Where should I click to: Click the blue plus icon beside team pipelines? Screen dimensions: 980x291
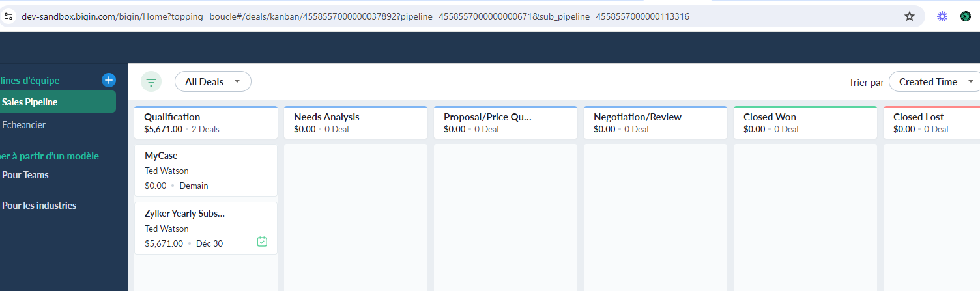[x=109, y=80]
